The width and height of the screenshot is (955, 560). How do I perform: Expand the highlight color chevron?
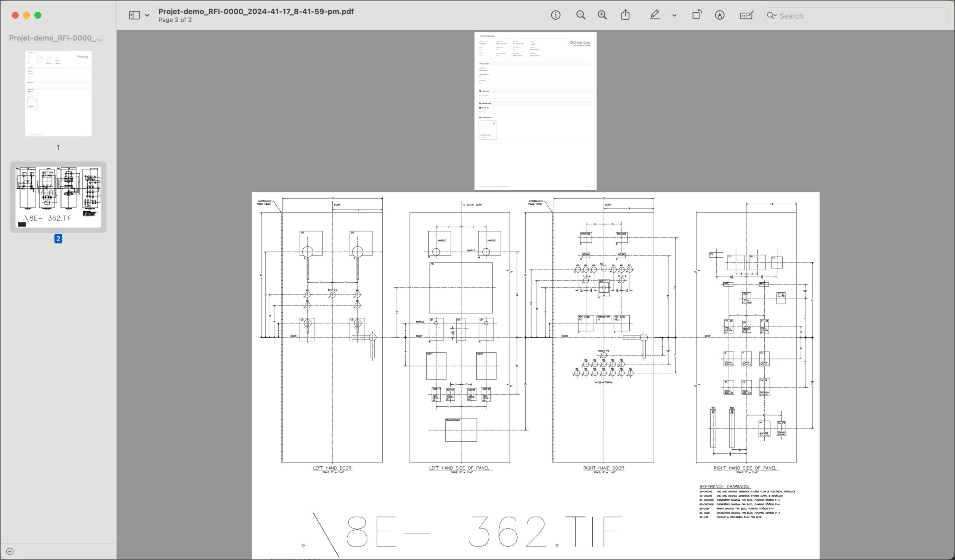tap(674, 16)
